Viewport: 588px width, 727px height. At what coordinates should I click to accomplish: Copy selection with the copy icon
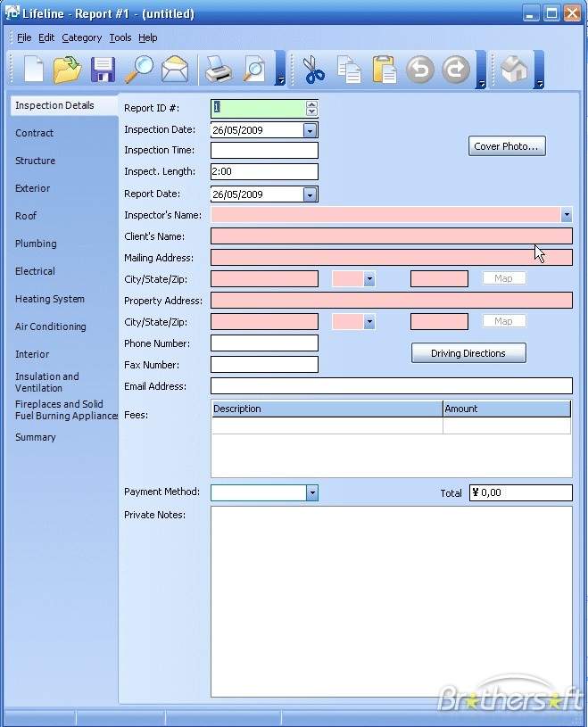tap(349, 70)
